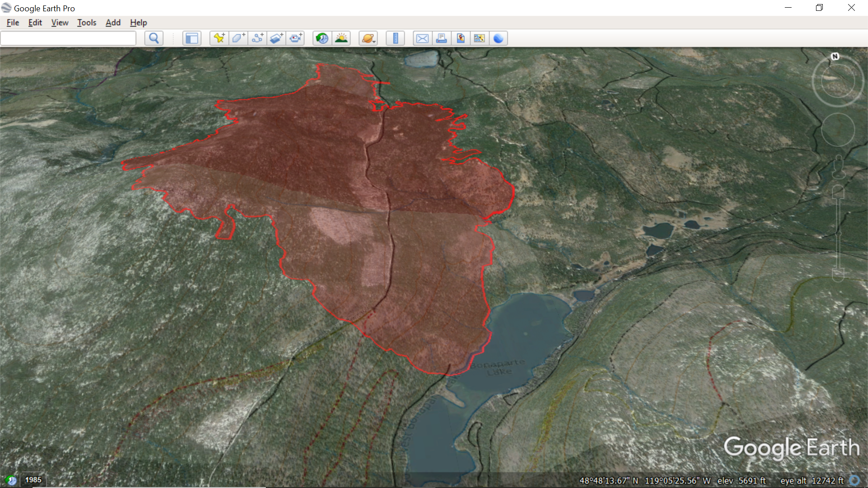Click the Search magnifier button
Screen dimensions: 868x488
coord(154,38)
